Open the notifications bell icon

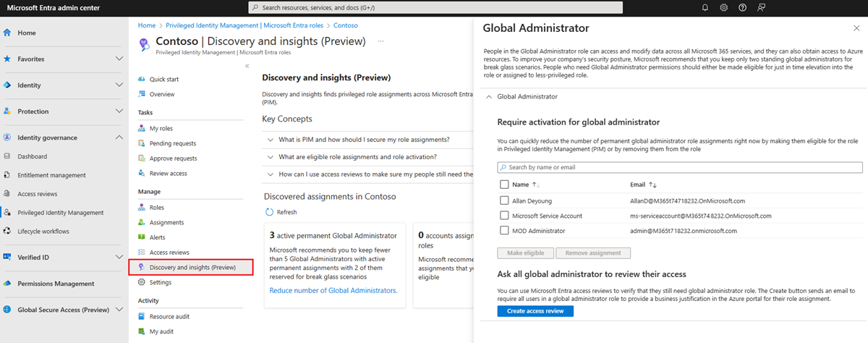click(x=705, y=7)
